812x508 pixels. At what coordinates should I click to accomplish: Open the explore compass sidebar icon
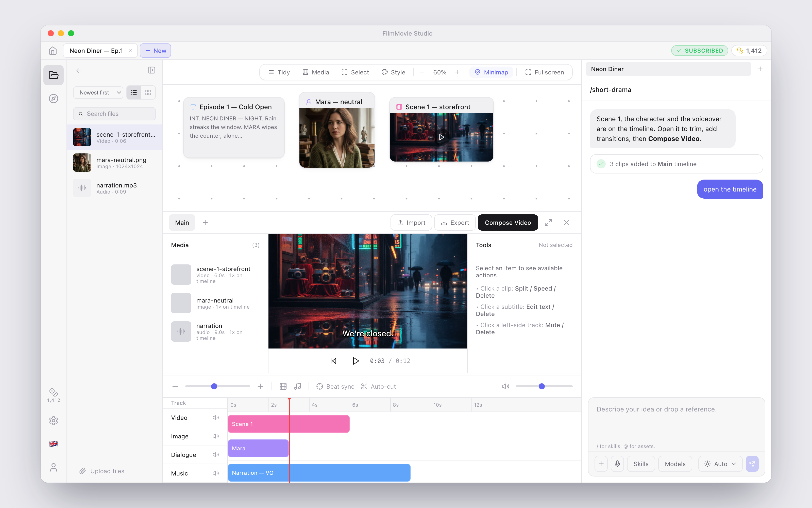(53, 99)
